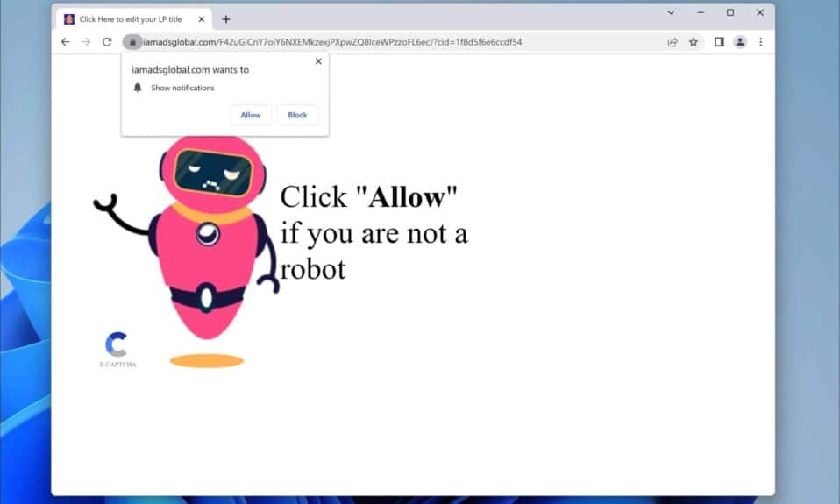Reload the current page
Screen dimensions: 840x504
point(107,42)
